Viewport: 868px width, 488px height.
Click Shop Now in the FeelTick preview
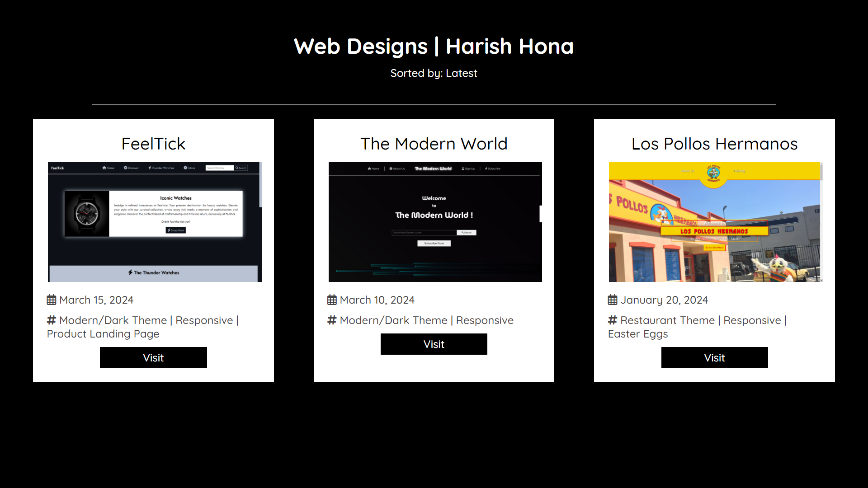[x=175, y=230]
